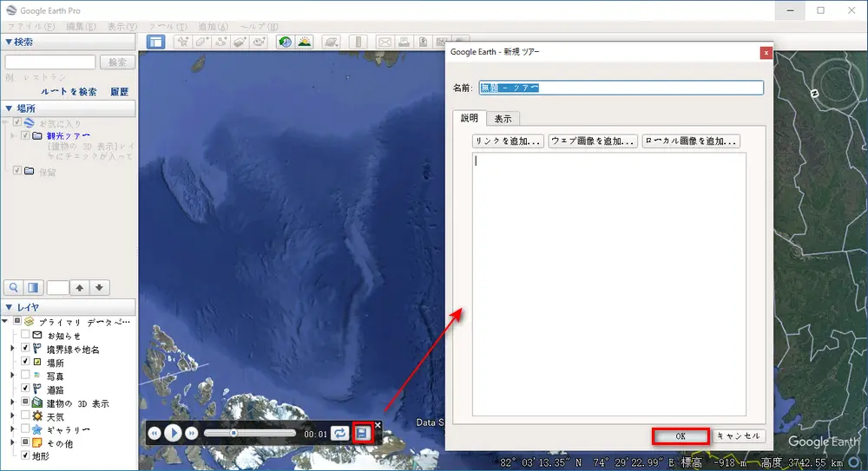Click the add placemark toolbar icon
Image resolution: width=868 pixels, height=471 pixels.
click(x=183, y=42)
